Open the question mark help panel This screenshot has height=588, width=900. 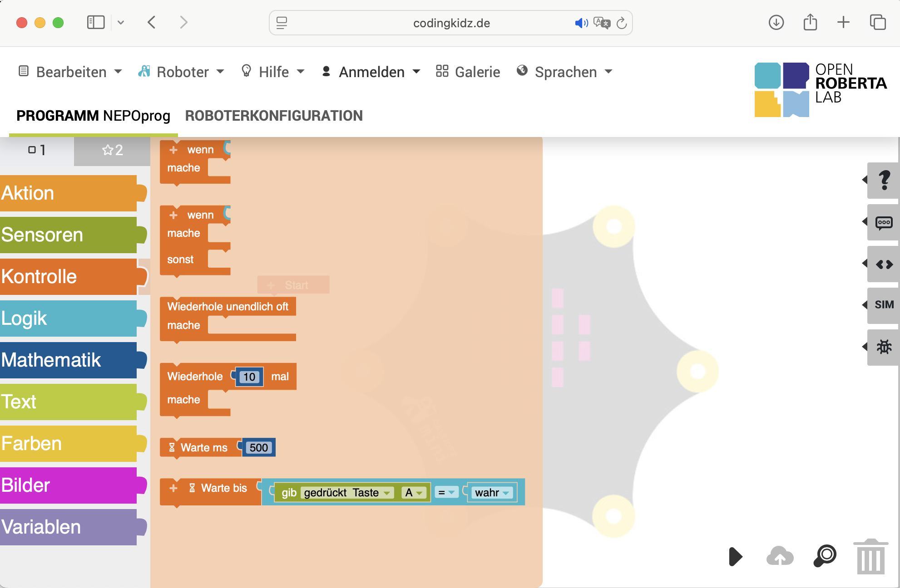(884, 180)
